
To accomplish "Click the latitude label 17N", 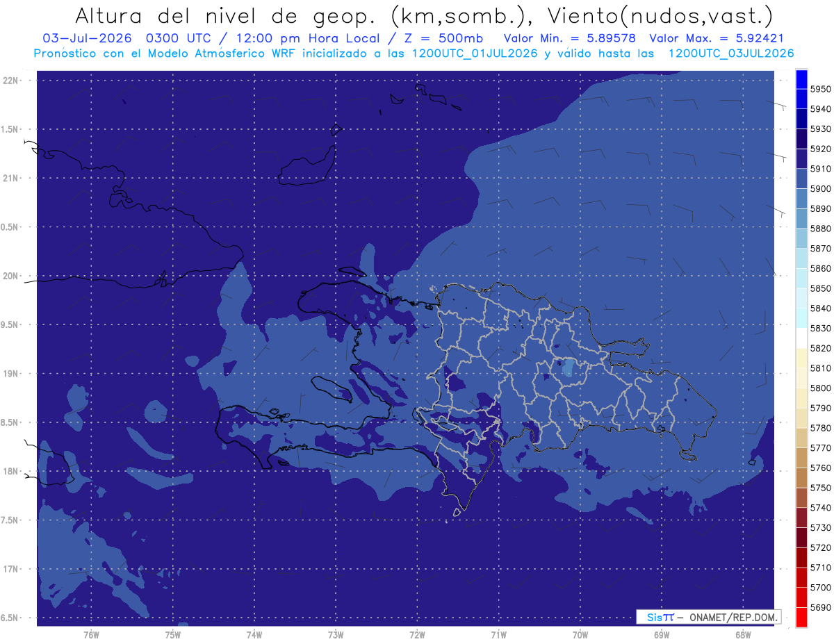I will tap(11, 569).
